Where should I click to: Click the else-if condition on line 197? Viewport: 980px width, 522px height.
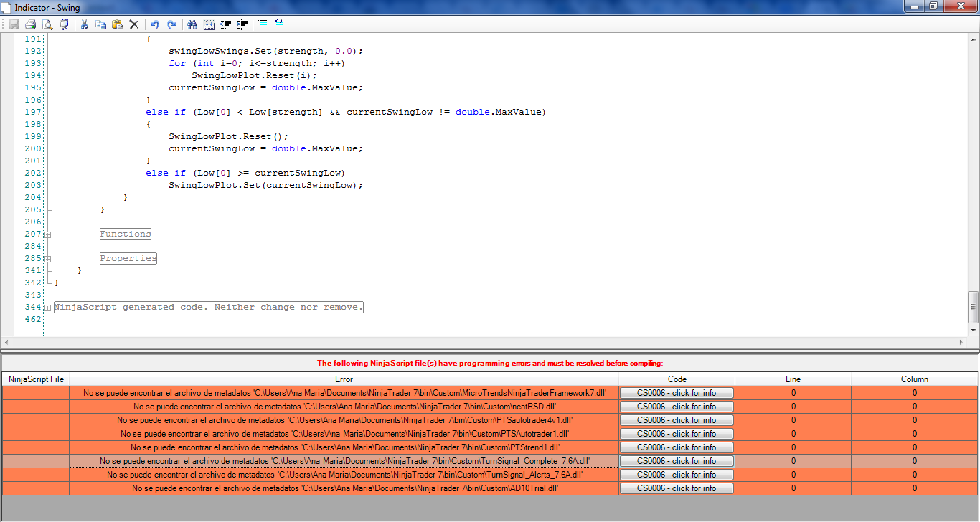pyautogui.click(x=346, y=112)
